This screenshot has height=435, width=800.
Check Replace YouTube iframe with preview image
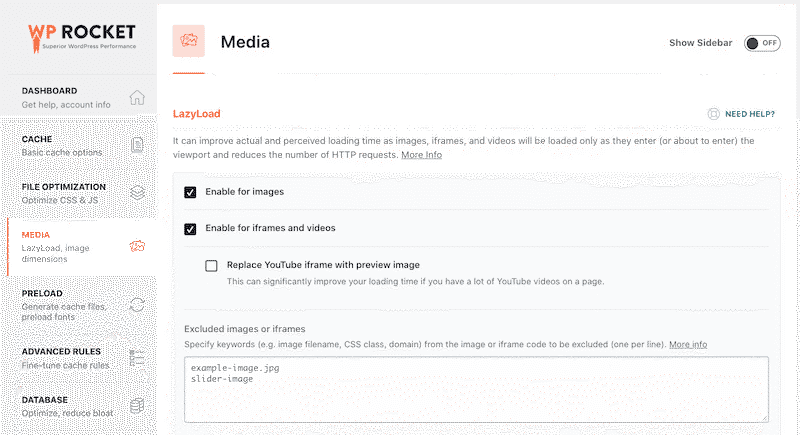[x=211, y=266]
